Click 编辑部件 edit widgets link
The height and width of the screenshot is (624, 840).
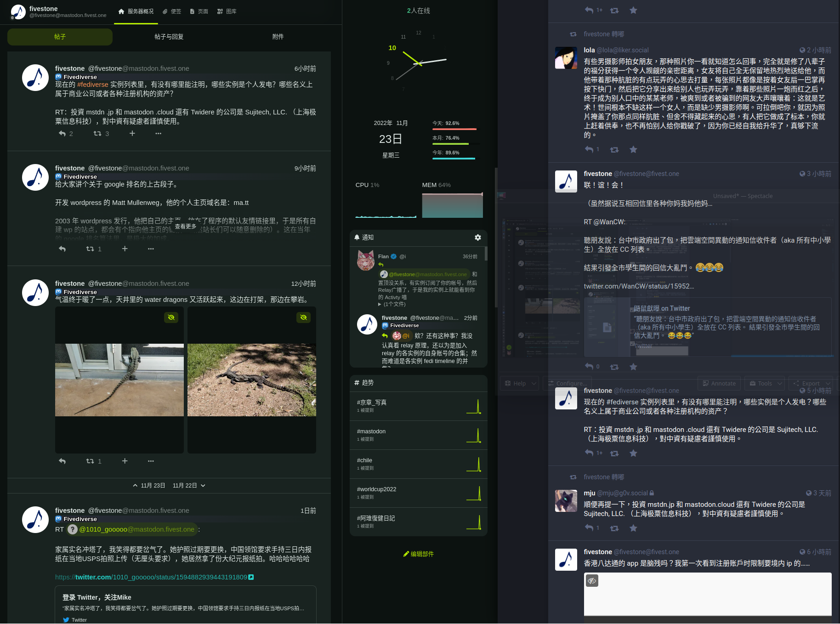point(419,554)
